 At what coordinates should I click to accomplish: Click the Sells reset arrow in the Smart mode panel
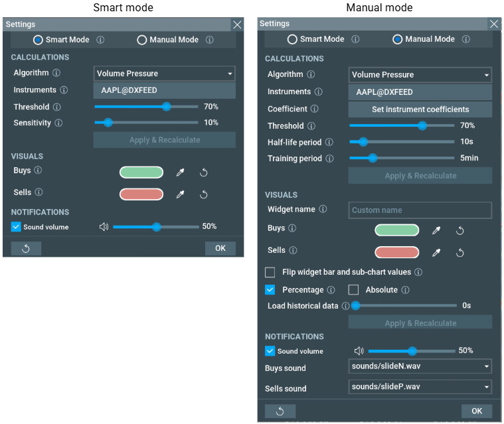[204, 194]
